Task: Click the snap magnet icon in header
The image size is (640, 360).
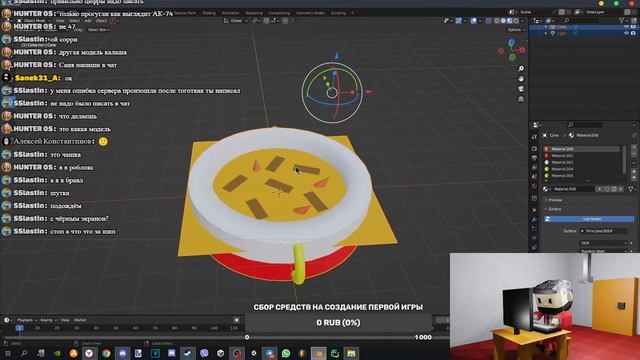Action: coord(266,20)
